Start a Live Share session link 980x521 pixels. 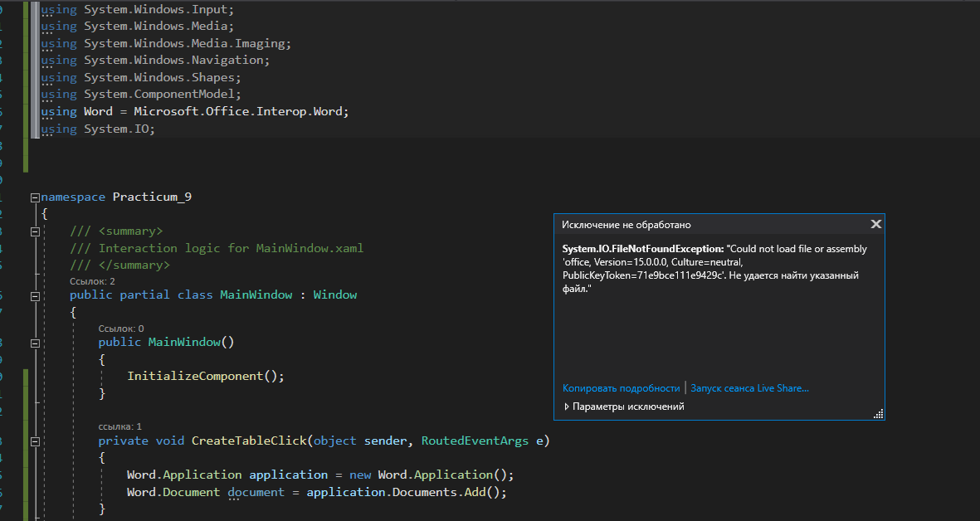pyautogui.click(x=749, y=388)
